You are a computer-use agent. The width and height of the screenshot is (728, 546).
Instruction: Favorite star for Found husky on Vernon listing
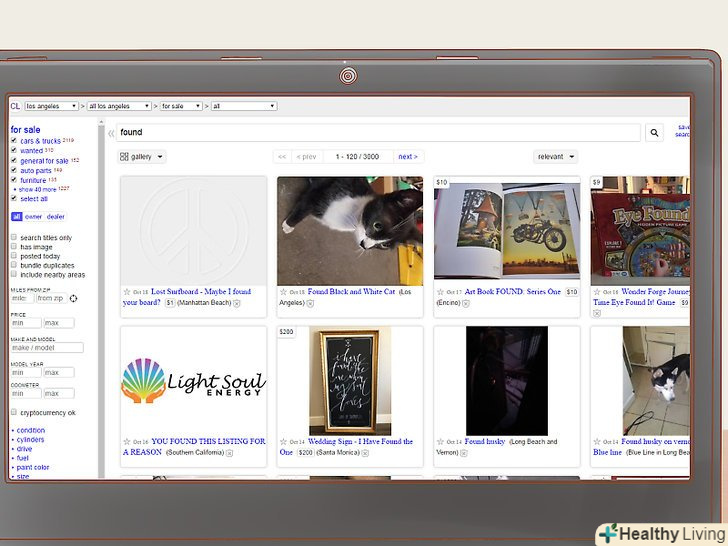pyautogui.click(x=597, y=442)
